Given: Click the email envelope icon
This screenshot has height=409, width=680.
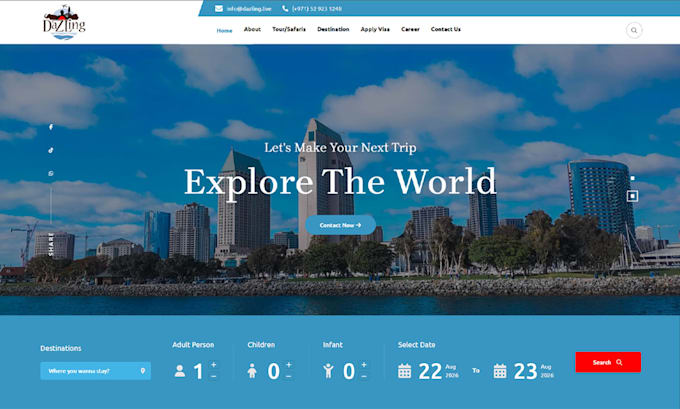Looking at the screenshot, I should [x=219, y=8].
